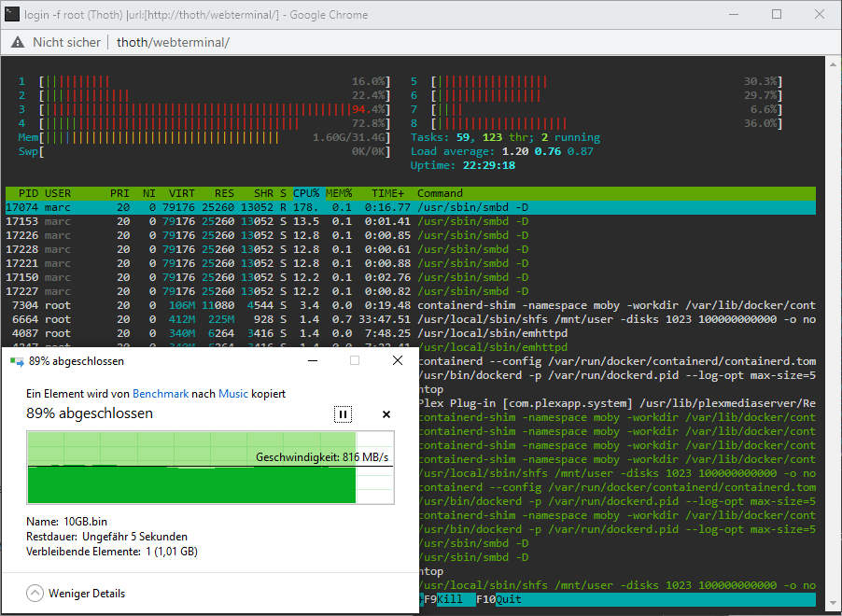The height and width of the screenshot is (616, 842).
Task: Click the copy speed graph showing 816 MB/s
Action: 211,468
